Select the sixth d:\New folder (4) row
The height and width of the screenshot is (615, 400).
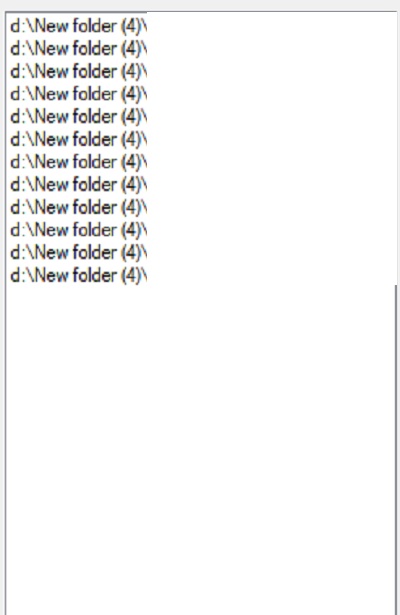tap(78, 140)
